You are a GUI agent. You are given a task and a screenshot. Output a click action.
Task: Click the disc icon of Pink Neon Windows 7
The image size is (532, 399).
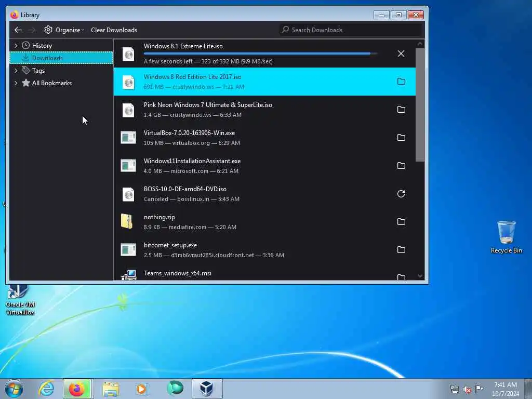[128, 110]
